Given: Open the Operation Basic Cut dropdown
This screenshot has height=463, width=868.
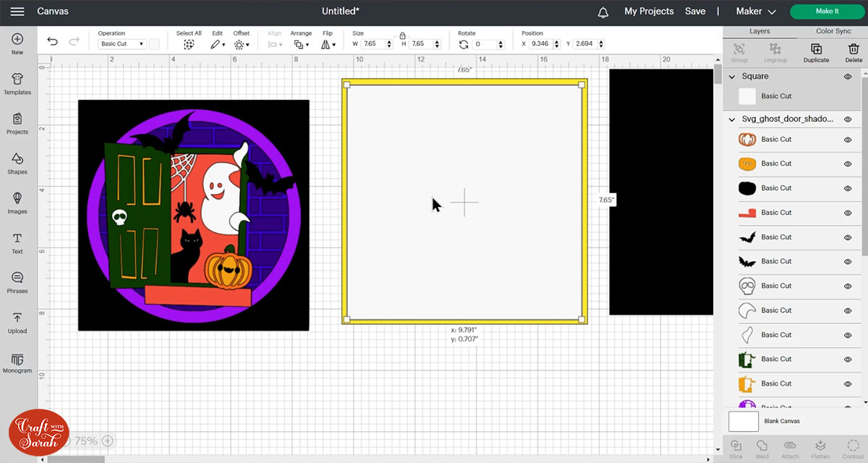Looking at the screenshot, I should point(122,44).
